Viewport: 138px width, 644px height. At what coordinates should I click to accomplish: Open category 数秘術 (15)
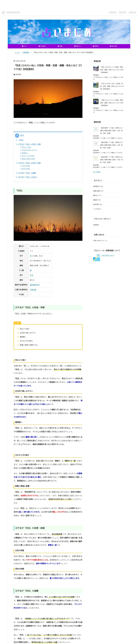(97, 200)
